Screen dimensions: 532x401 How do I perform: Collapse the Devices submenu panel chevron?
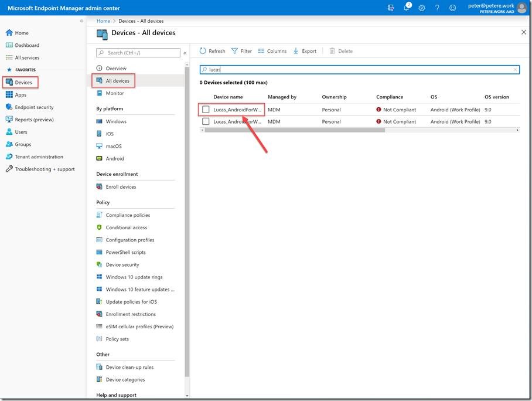tap(185, 53)
